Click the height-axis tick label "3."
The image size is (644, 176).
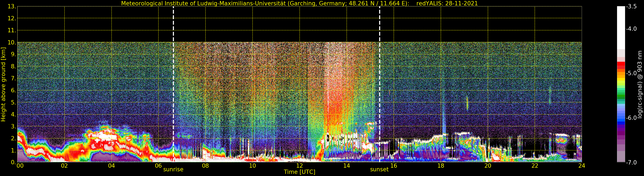click(13, 126)
